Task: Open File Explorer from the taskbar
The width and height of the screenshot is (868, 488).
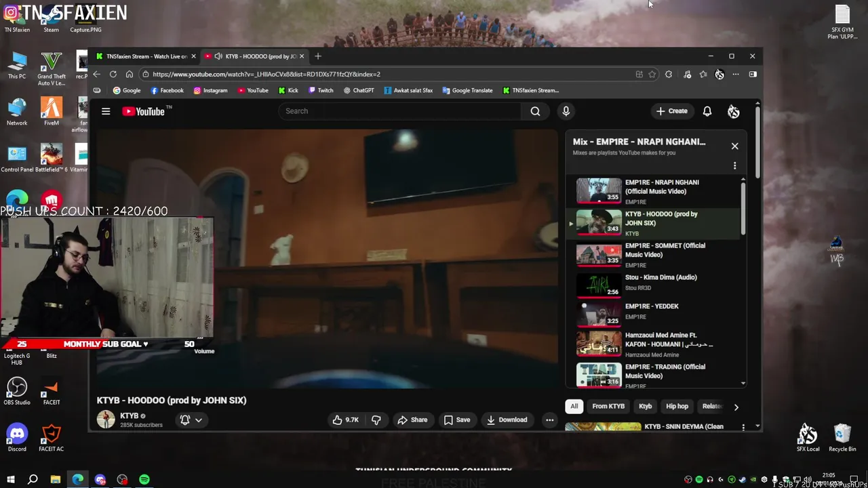Action: pyautogui.click(x=56, y=480)
